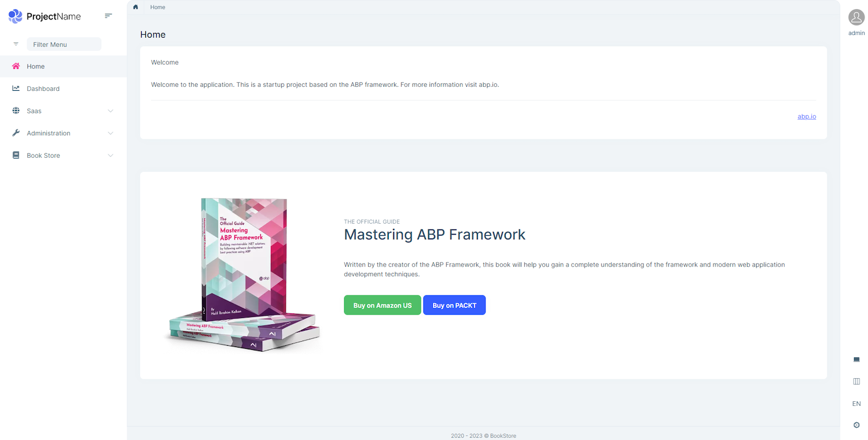The width and height of the screenshot is (868, 440).
Task: Expand the Saas menu chevron
Action: point(111,111)
